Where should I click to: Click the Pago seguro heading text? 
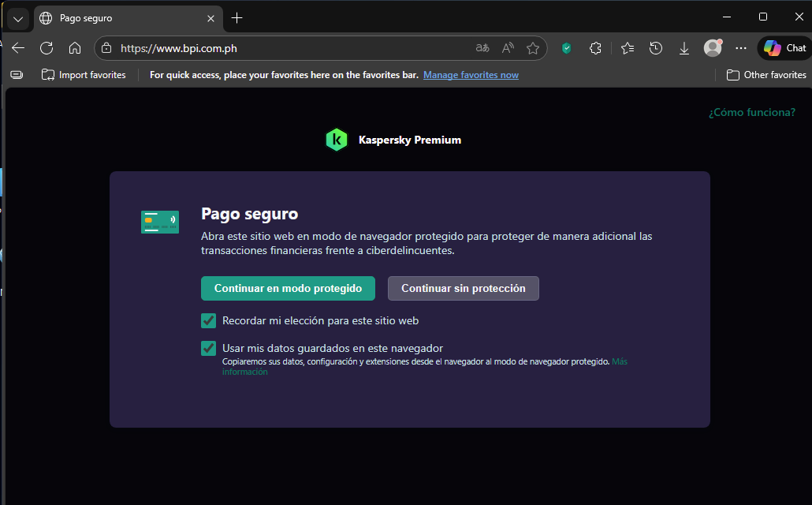[250, 214]
